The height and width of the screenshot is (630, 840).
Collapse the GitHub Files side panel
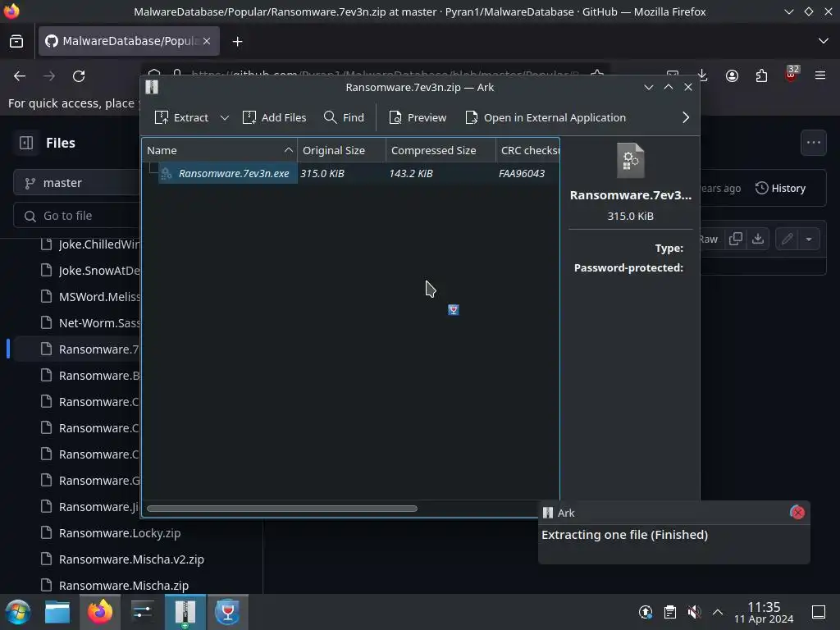(x=26, y=143)
